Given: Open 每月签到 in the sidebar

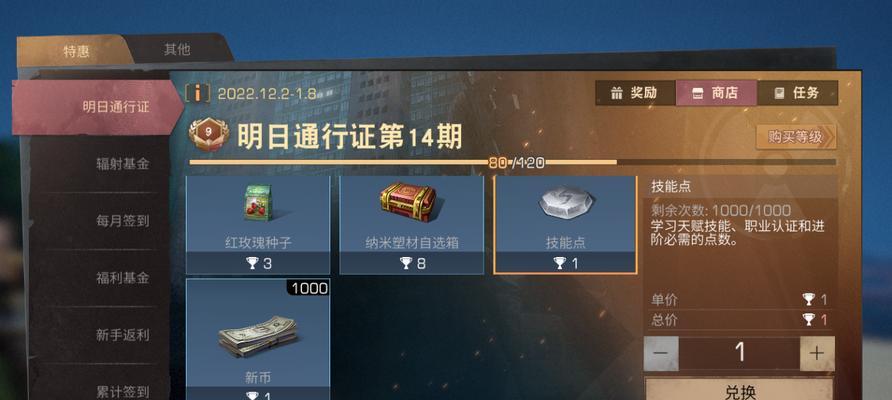Looking at the screenshot, I should pos(123,221).
